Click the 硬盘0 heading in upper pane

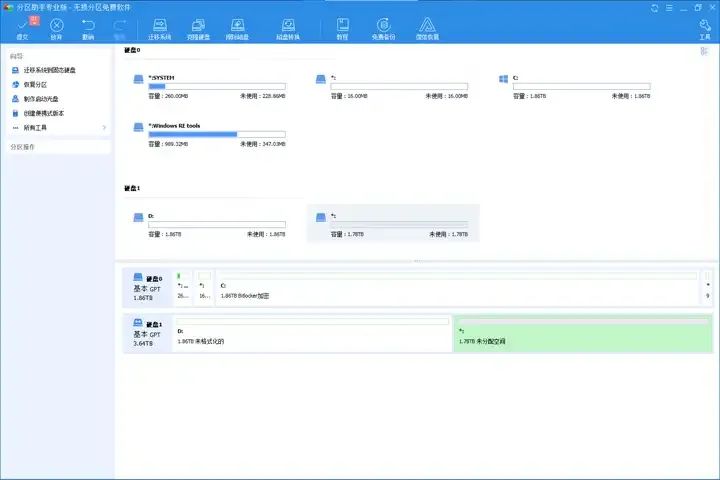click(132, 50)
